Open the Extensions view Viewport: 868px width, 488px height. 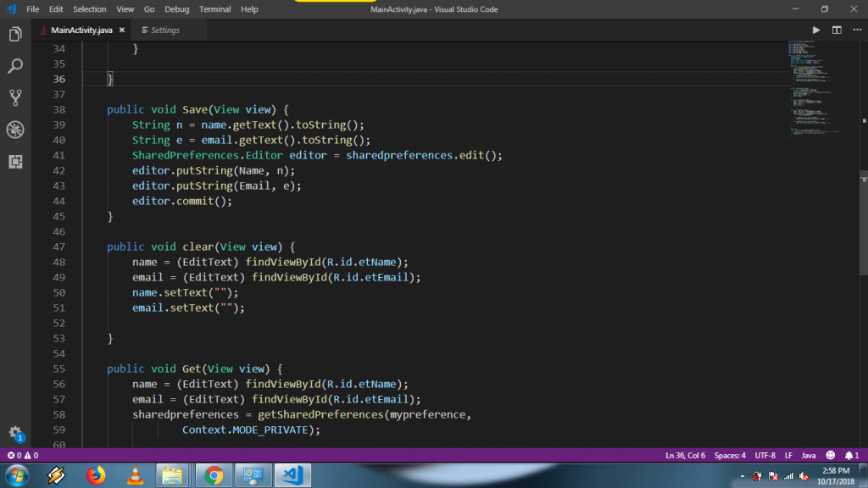click(x=15, y=161)
